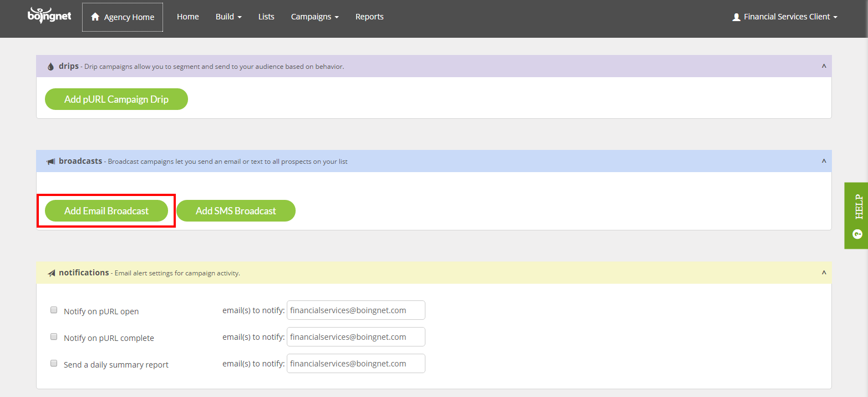The width and height of the screenshot is (868, 397).
Task: Click email field for pURL open notification
Action: coord(356,310)
